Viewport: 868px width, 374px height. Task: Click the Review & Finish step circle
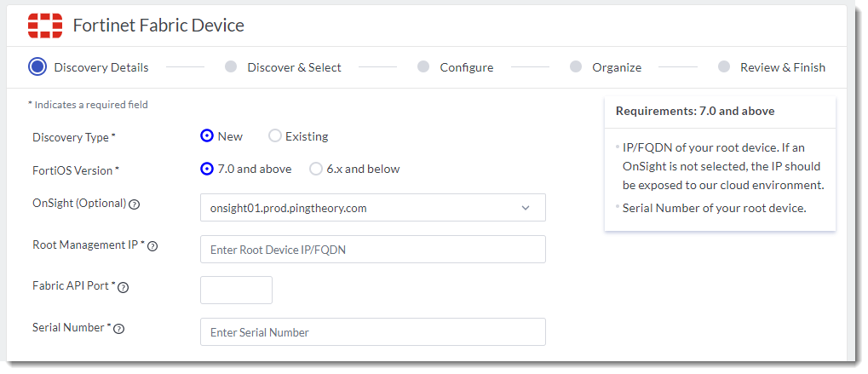coord(724,66)
